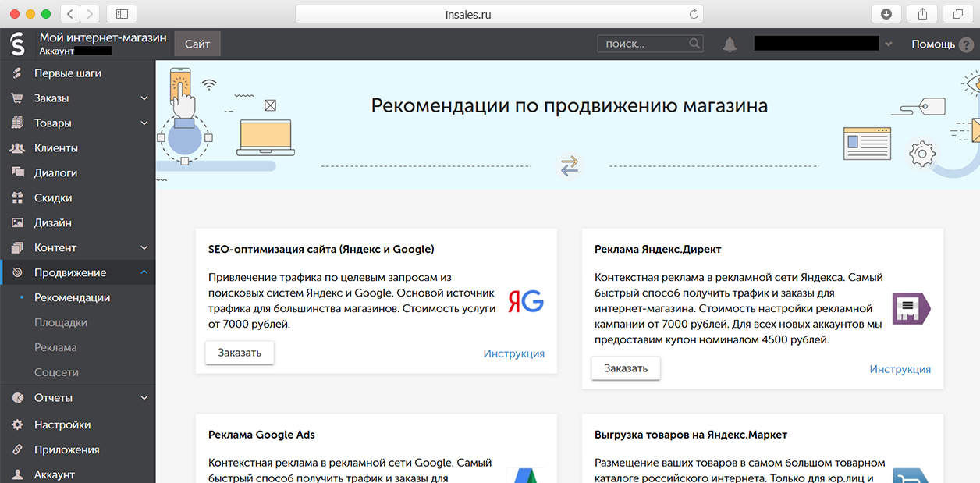Screen dimensions: 980x483
Task: Click Выгрузка товаров на Яндекс.Маркет title
Action: coord(691,435)
